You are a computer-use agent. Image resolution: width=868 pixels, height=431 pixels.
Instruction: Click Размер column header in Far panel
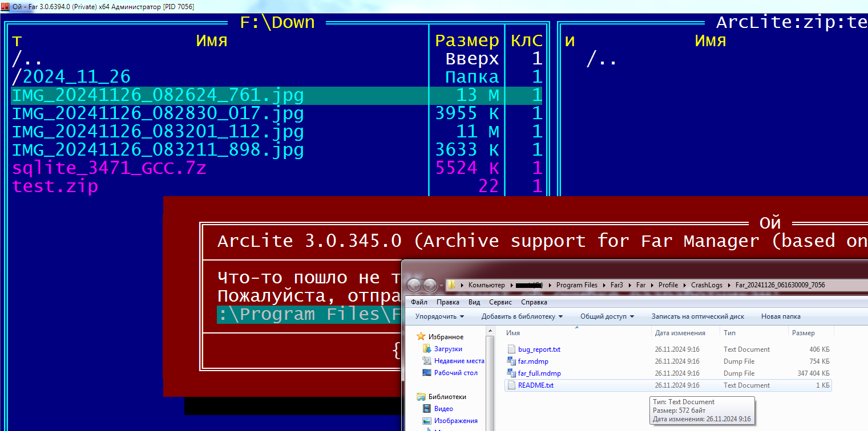click(467, 40)
